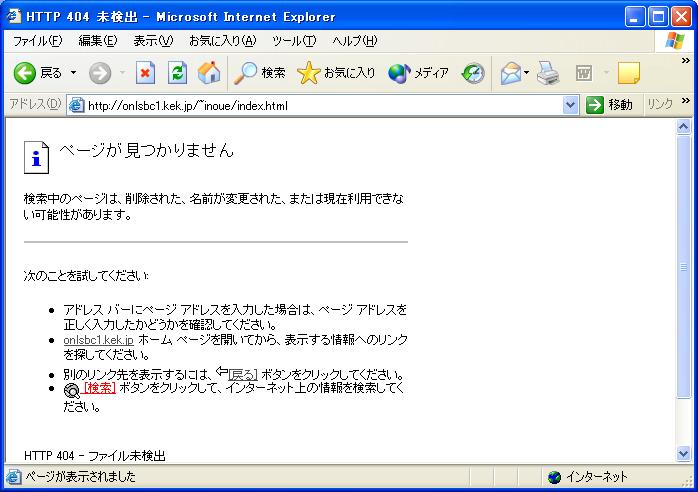Open the ツール(T) menu
The image size is (698, 492).
[x=294, y=41]
